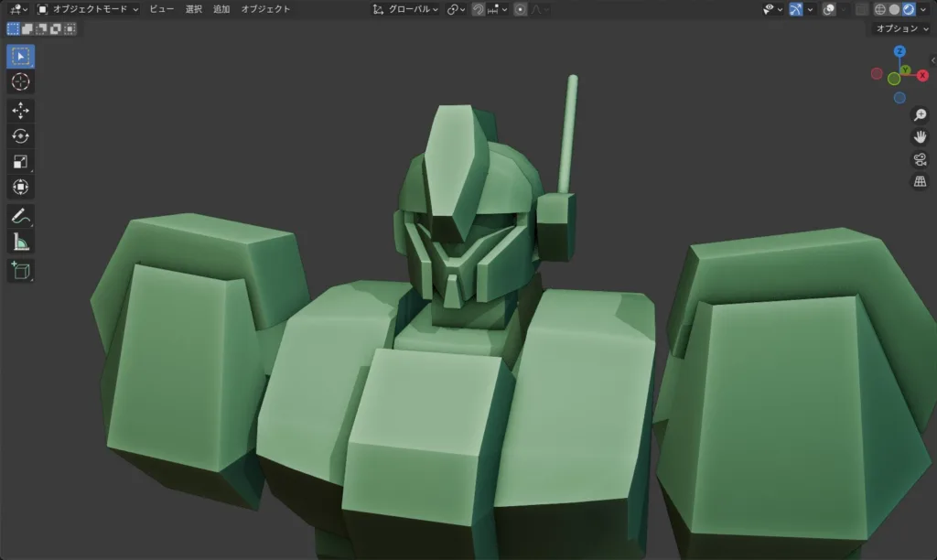Select the Annotate pencil tool
Screen dimensions: 937x560
pyautogui.click(x=20, y=217)
